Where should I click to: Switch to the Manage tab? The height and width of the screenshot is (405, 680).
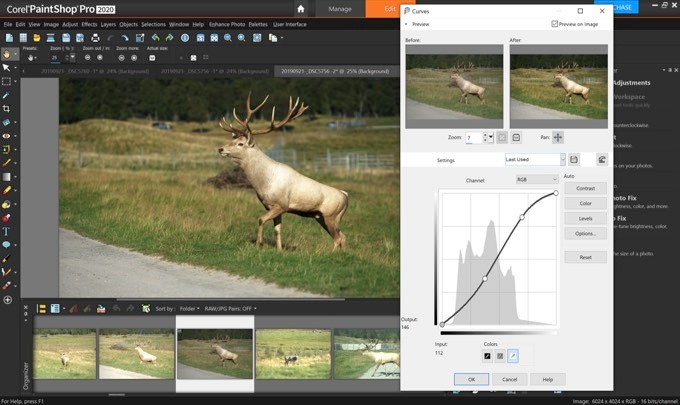pyautogui.click(x=340, y=8)
